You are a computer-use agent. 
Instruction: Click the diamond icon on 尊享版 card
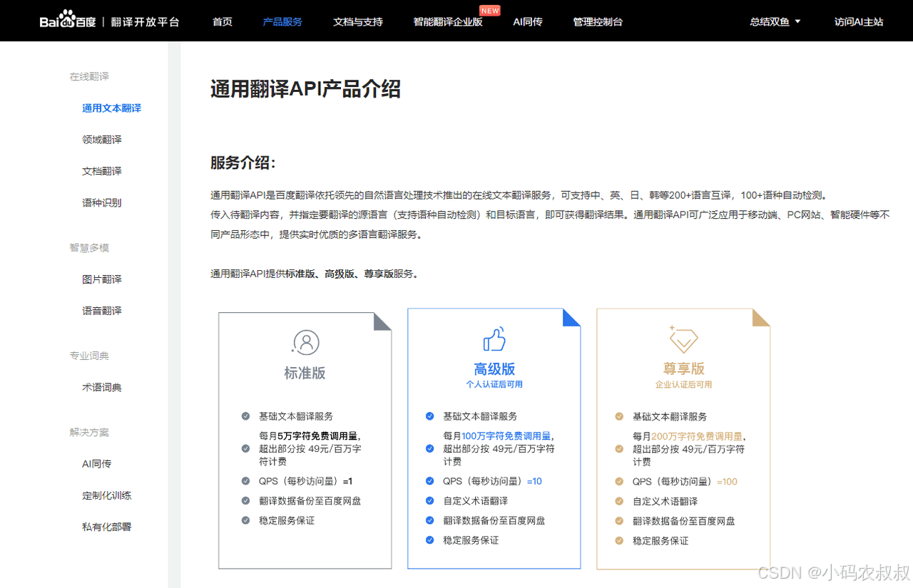683,339
